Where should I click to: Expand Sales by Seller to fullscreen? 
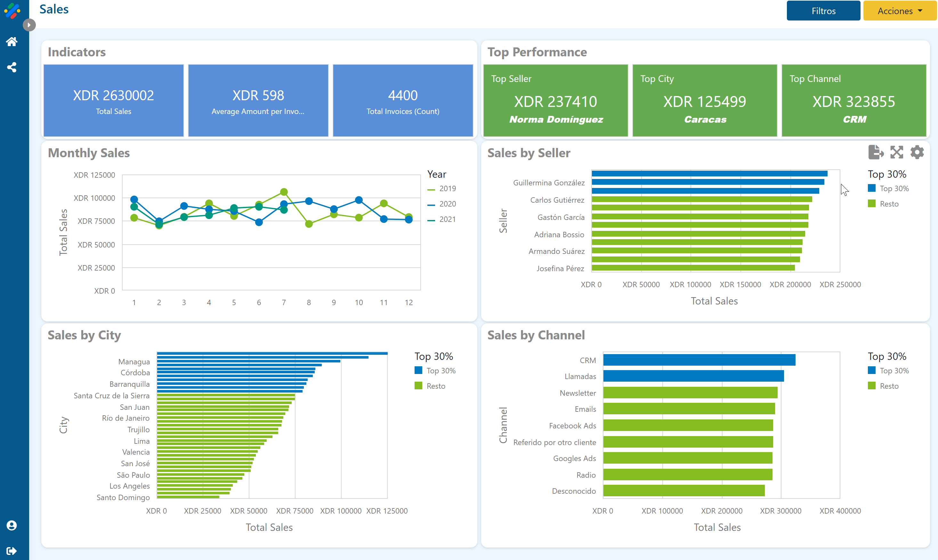[x=896, y=152]
